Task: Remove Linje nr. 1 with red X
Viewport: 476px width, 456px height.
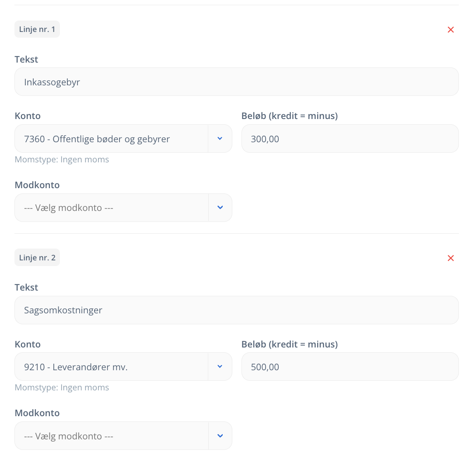Action: pos(451,29)
